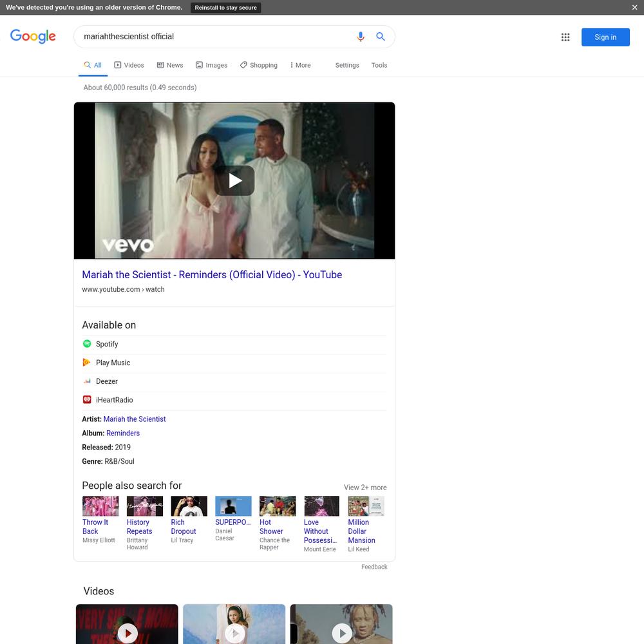The height and width of the screenshot is (644, 644).
Task: Expand the More search categories menu
Action: click(x=300, y=65)
